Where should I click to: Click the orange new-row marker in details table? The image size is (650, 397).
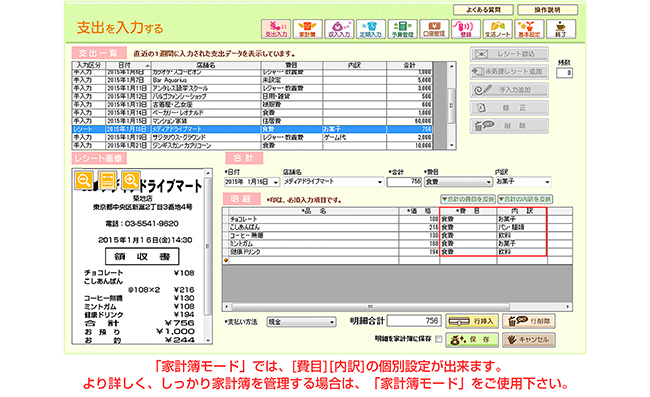[x=226, y=260]
